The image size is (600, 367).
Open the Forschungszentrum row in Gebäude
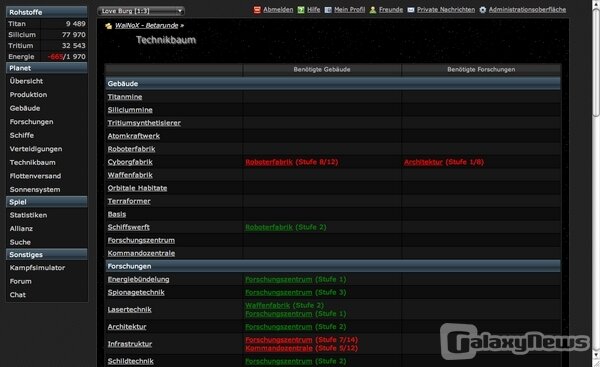point(141,240)
